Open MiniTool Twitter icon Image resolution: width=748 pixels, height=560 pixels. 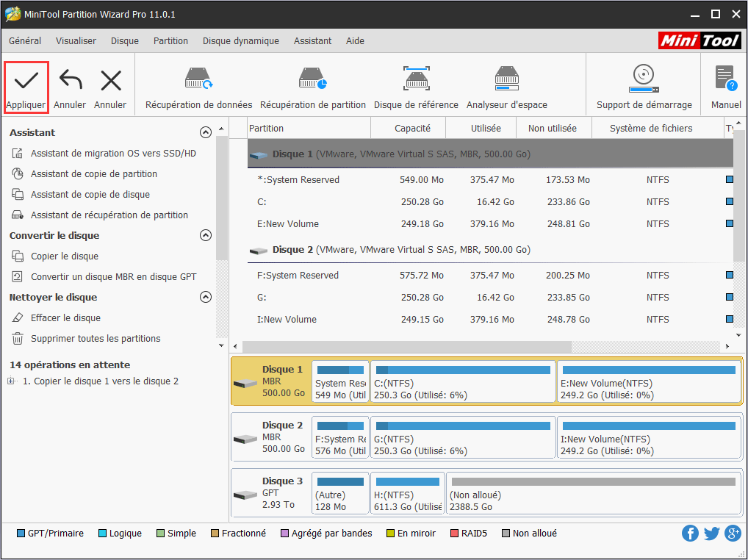(x=711, y=534)
